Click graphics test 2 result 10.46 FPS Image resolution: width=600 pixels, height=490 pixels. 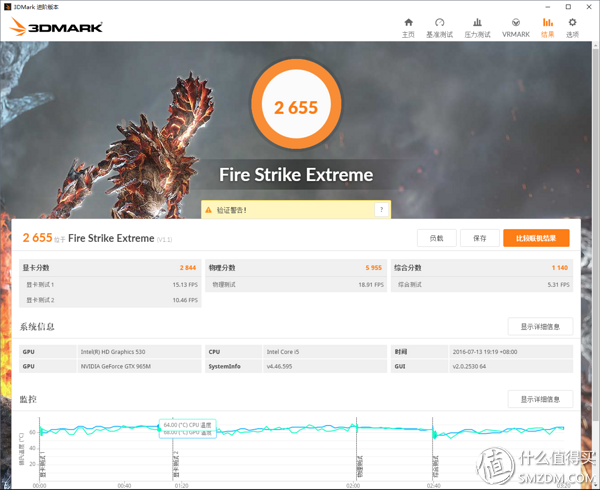click(x=185, y=300)
